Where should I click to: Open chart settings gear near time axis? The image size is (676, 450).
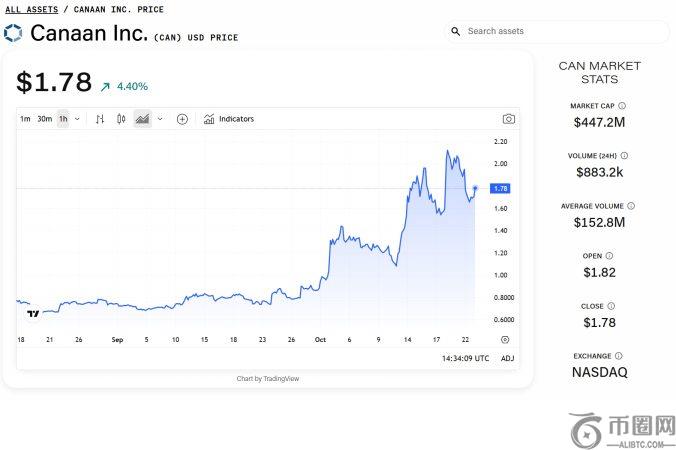tap(504, 340)
